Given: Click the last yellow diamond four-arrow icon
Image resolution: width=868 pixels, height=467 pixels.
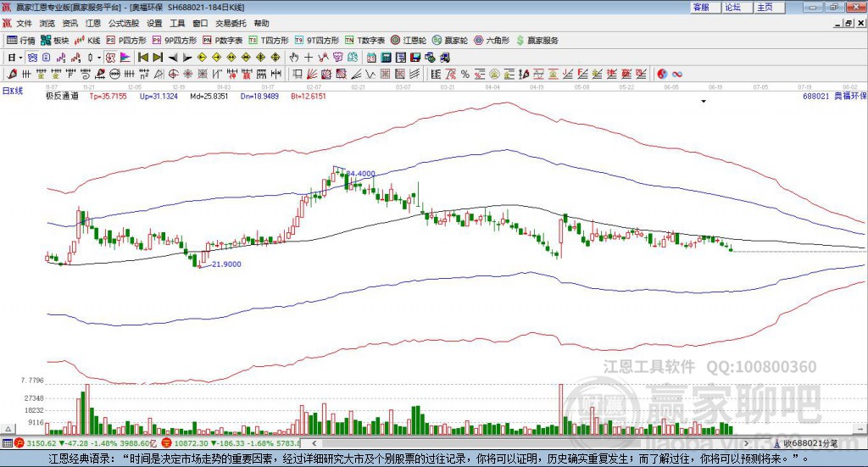Looking at the screenshot, I should [275, 58].
